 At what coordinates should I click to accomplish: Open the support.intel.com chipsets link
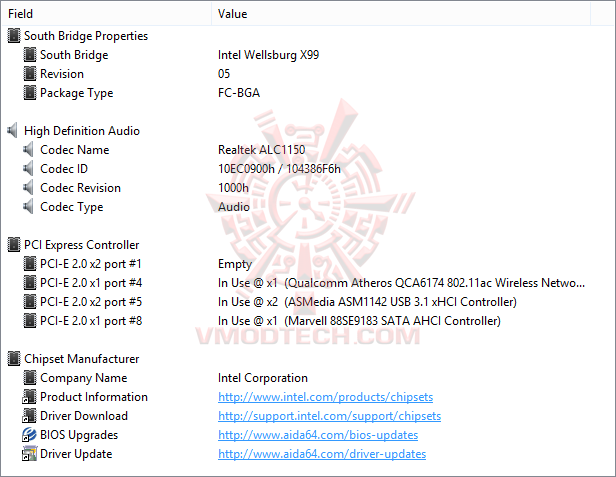click(329, 416)
